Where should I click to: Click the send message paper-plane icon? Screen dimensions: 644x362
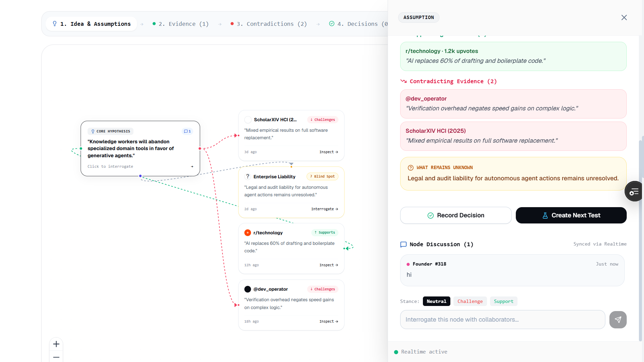618,320
